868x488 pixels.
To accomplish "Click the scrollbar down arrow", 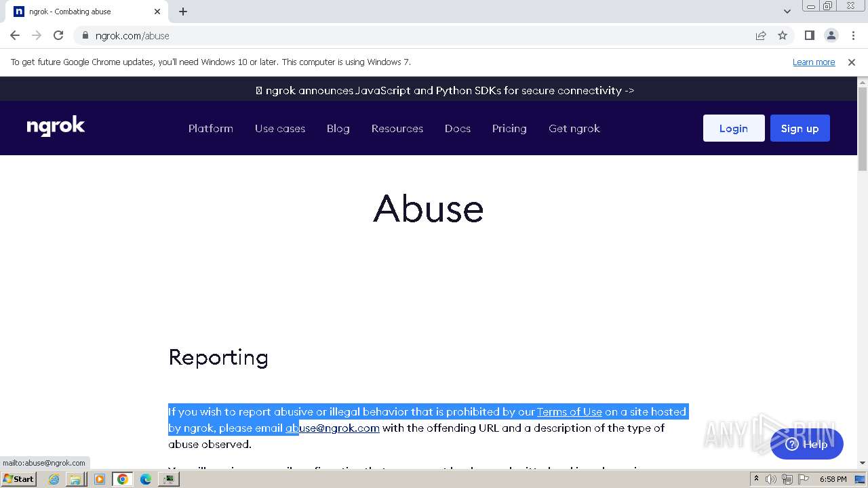I will [863, 463].
